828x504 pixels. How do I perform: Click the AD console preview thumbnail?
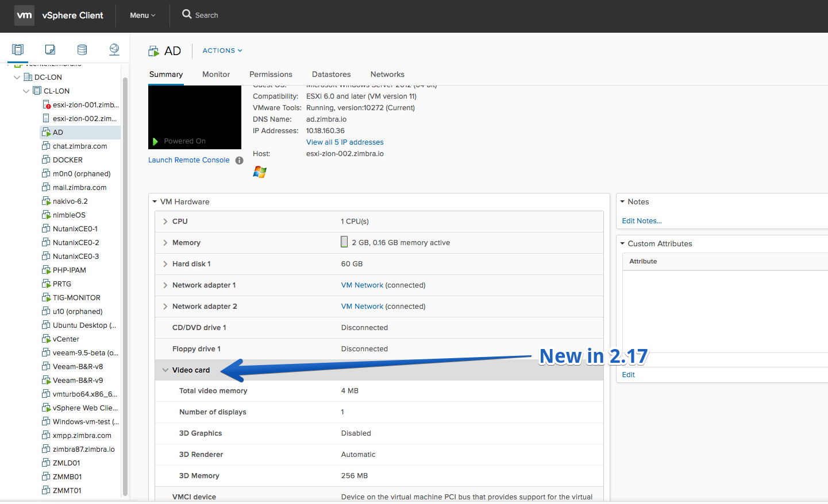tap(195, 117)
